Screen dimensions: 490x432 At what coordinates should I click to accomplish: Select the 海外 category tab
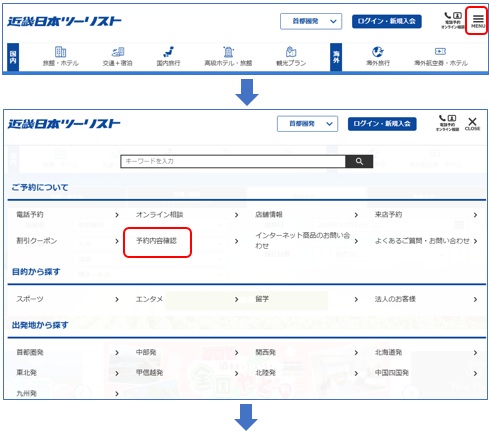click(336, 57)
